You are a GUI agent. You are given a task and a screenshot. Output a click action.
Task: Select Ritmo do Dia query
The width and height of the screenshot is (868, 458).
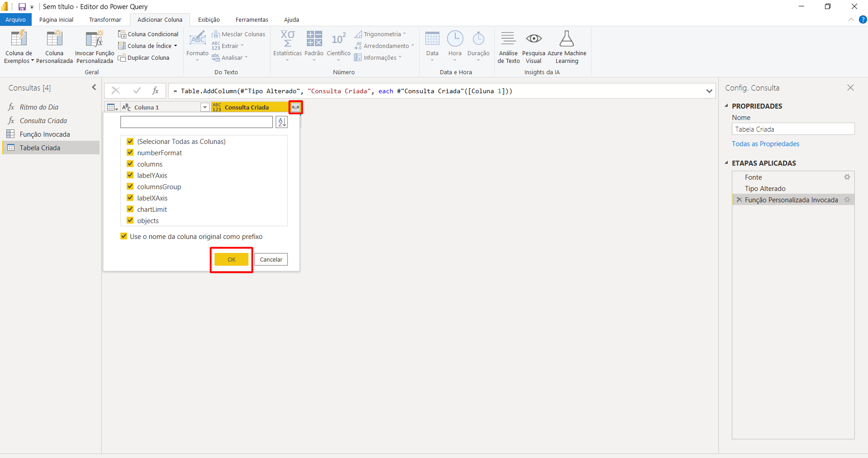[x=51, y=107]
